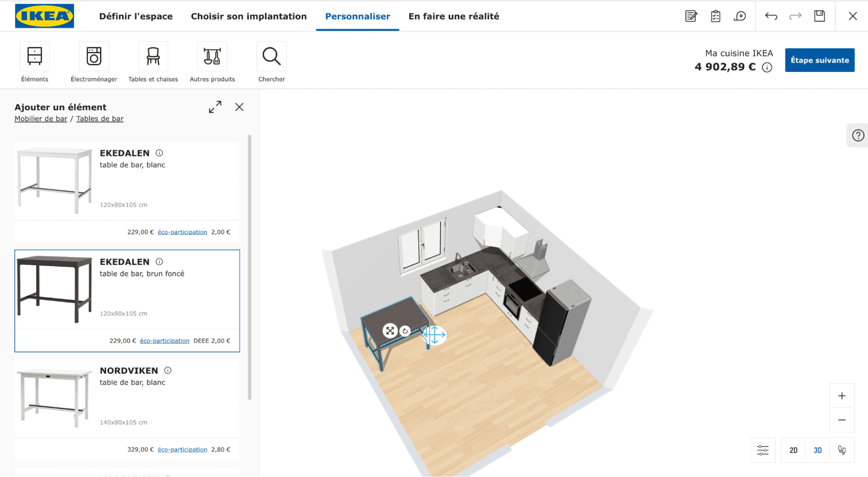Open the éco-participation link for EKEDALEN blanc

(x=182, y=232)
